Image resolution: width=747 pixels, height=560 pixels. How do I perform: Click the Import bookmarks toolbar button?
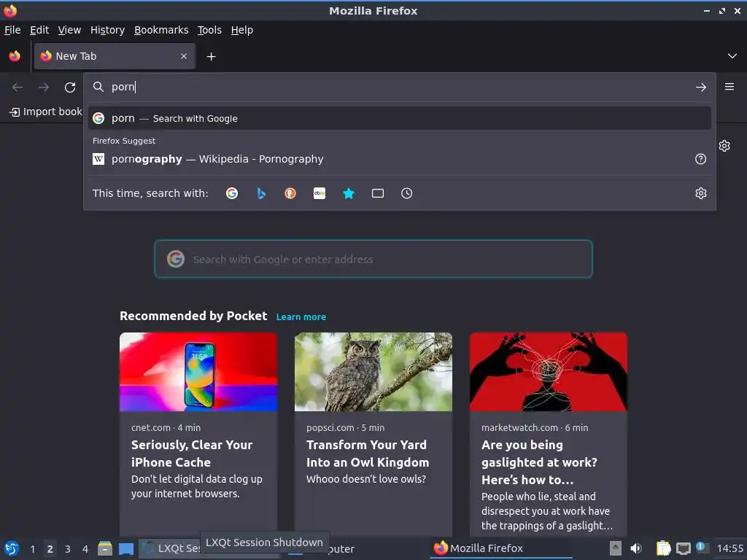[x=46, y=112]
